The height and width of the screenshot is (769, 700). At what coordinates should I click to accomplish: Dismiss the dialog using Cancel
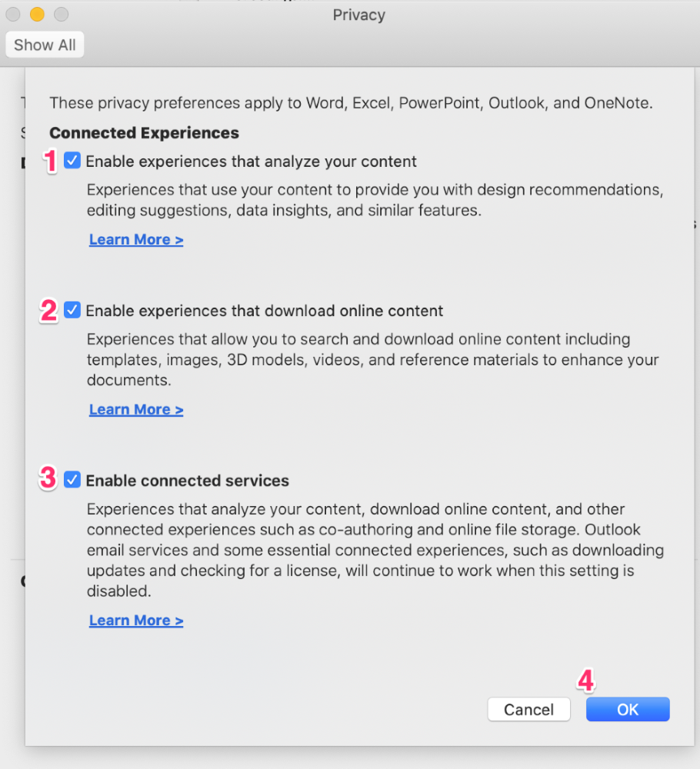(x=528, y=709)
